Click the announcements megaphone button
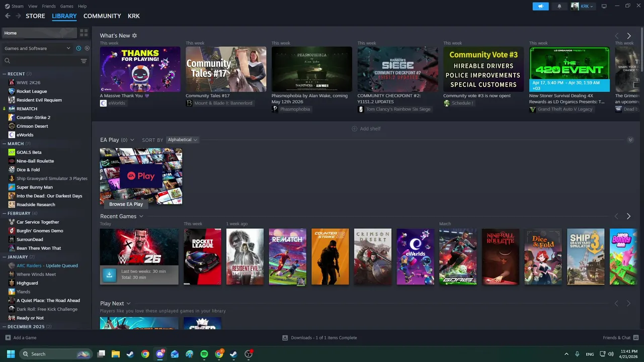Viewport: 644px width, 362px height. (540, 6)
